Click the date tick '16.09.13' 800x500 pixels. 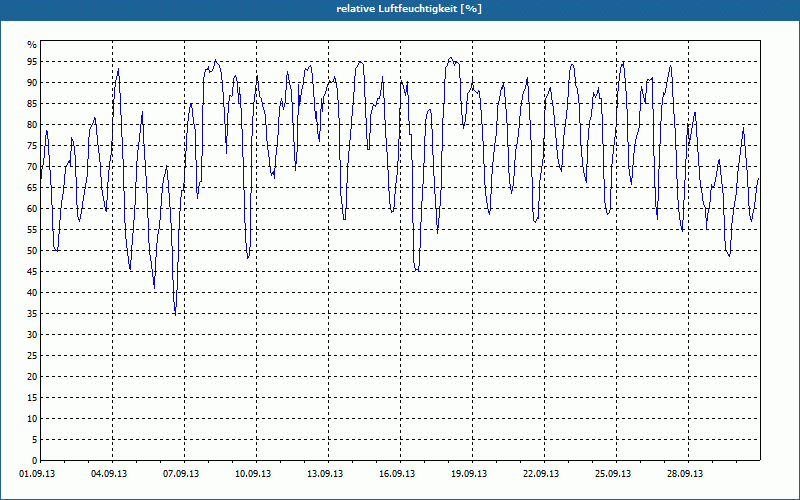pos(396,474)
